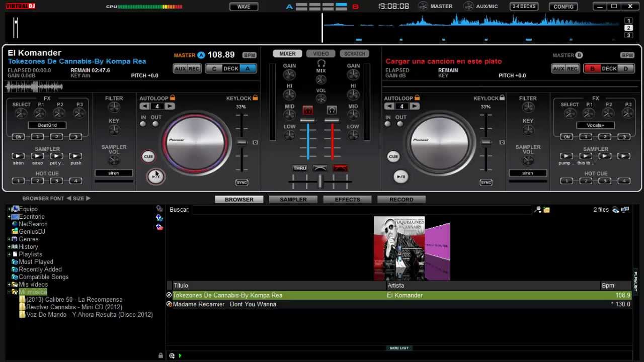
Task: Play the left deck saxo sample
Action: (x=37, y=156)
